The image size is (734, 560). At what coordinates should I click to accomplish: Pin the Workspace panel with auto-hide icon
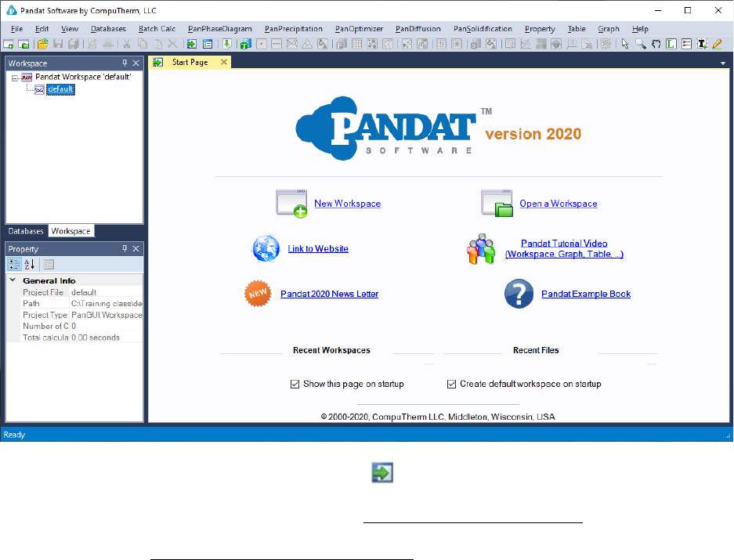(x=125, y=63)
